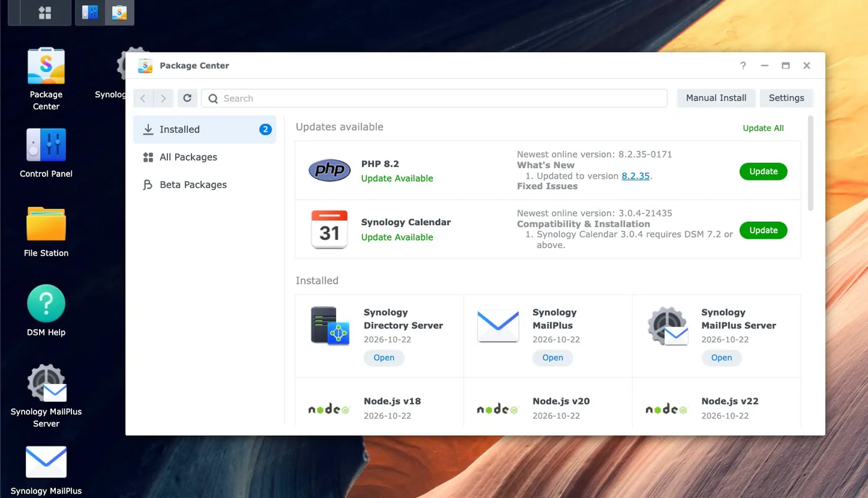Image resolution: width=868 pixels, height=498 pixels.
Task: Click the Installed section heading in the list
Action: (x=317, y=281)
